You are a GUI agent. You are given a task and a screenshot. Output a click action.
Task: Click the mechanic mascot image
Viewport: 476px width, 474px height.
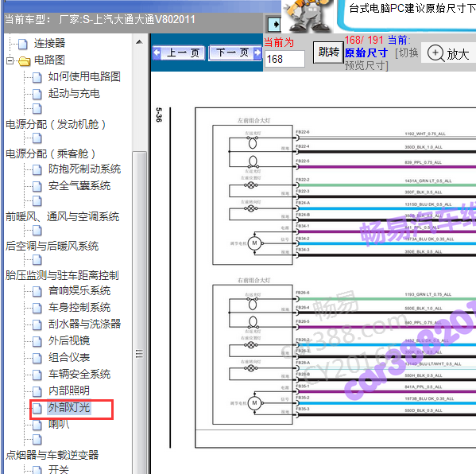click(308, 16)
